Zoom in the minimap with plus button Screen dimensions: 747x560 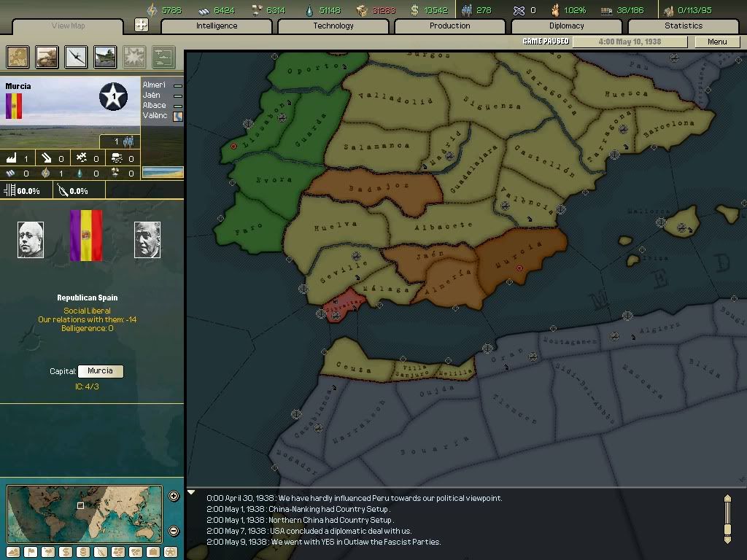(174, 496)
